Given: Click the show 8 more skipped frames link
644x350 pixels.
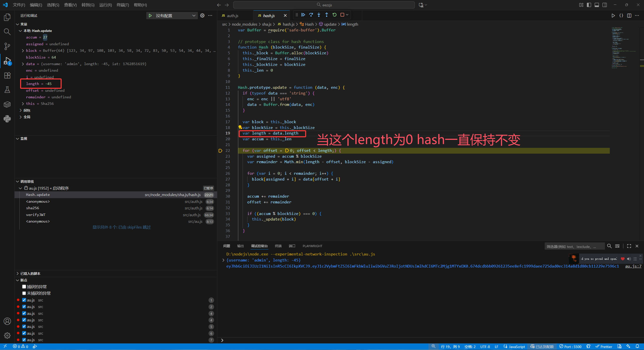Looking at the screenshot, I should [x=122, y=227].
